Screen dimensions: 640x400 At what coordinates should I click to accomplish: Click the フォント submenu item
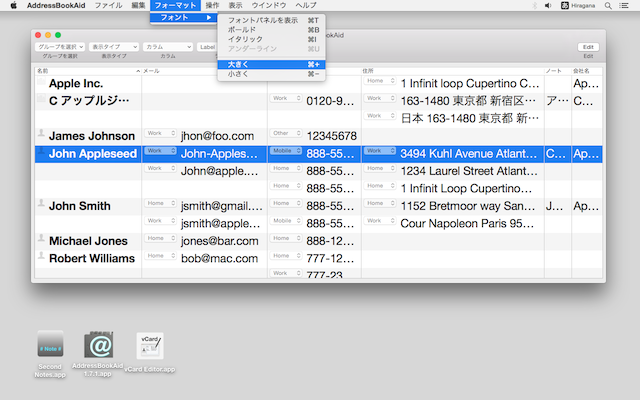pyautogui.click(x=183, y=18)
